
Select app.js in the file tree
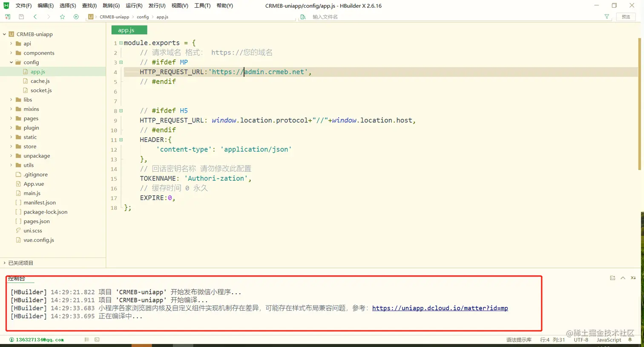(38, 72)
